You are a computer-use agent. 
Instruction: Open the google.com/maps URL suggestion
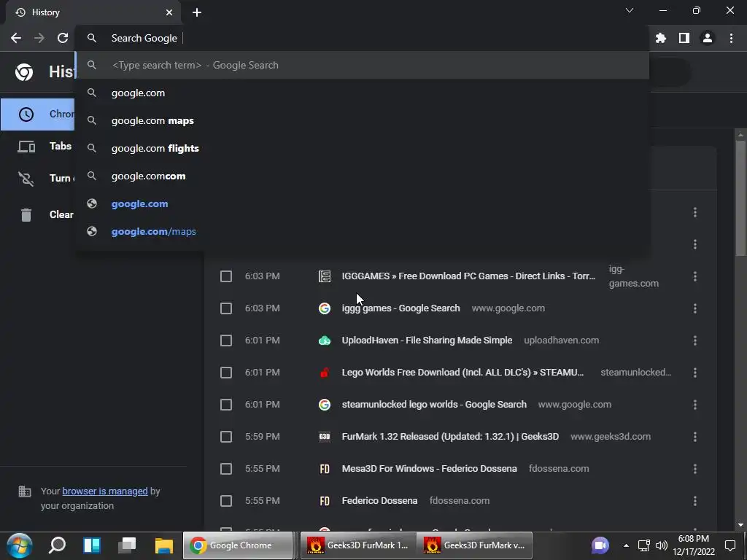(x=362, y=231)
